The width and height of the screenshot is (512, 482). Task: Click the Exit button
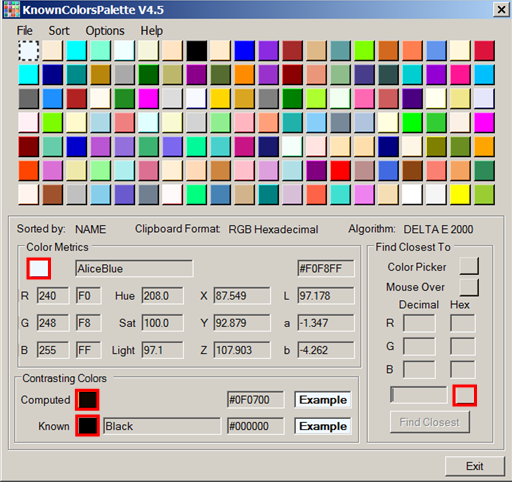(475, 466)
